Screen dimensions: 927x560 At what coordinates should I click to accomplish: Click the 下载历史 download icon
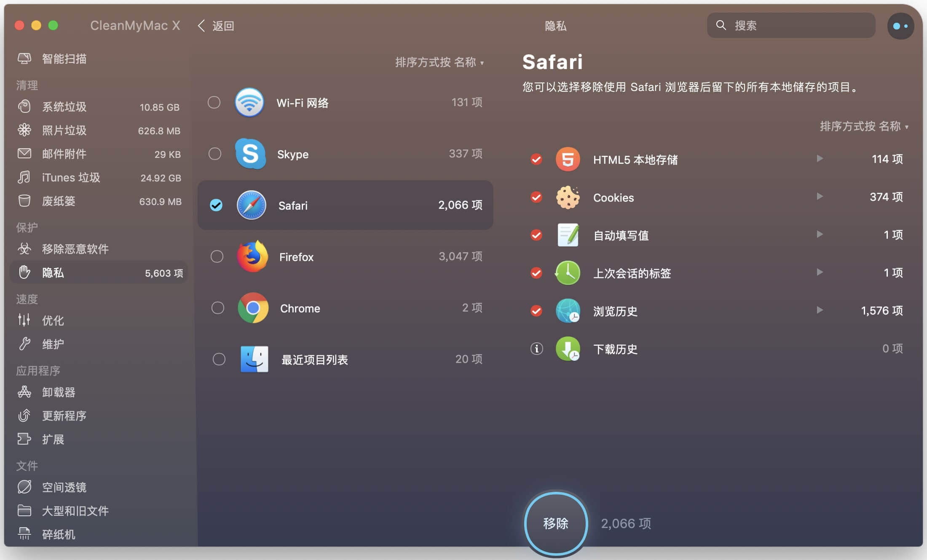pos(568,349)
